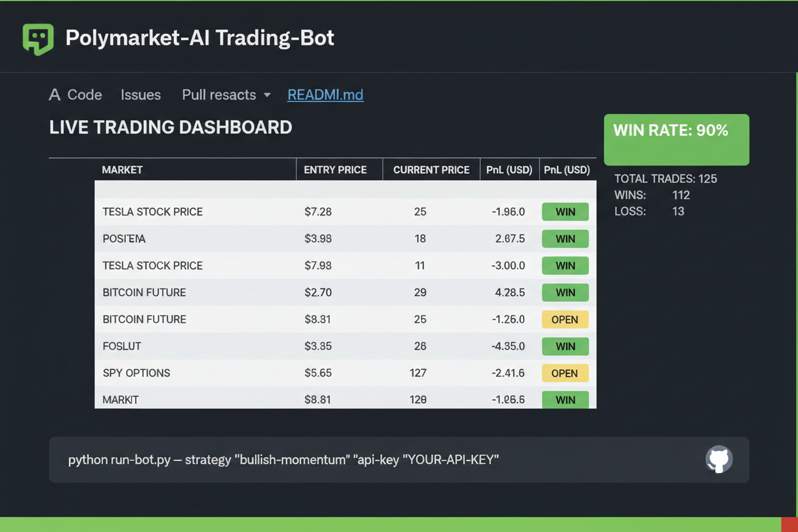The image size is (798, 532).
Task: Click the MARKET column header
Action: [x=122, y=169]
